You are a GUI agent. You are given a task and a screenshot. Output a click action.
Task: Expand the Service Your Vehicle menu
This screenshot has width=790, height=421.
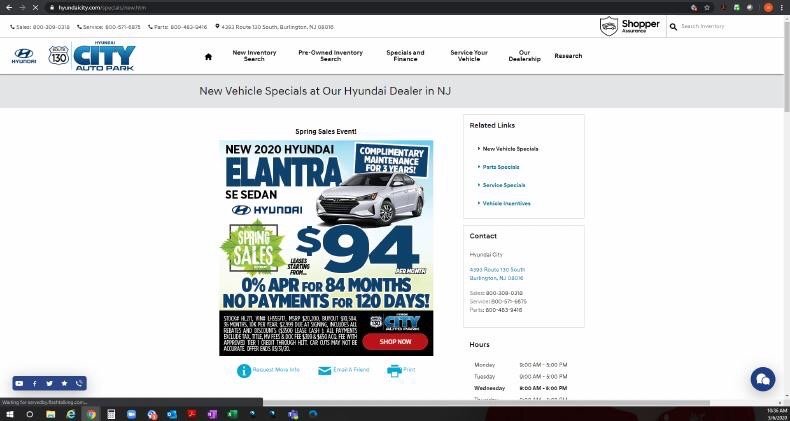[469, 56]
